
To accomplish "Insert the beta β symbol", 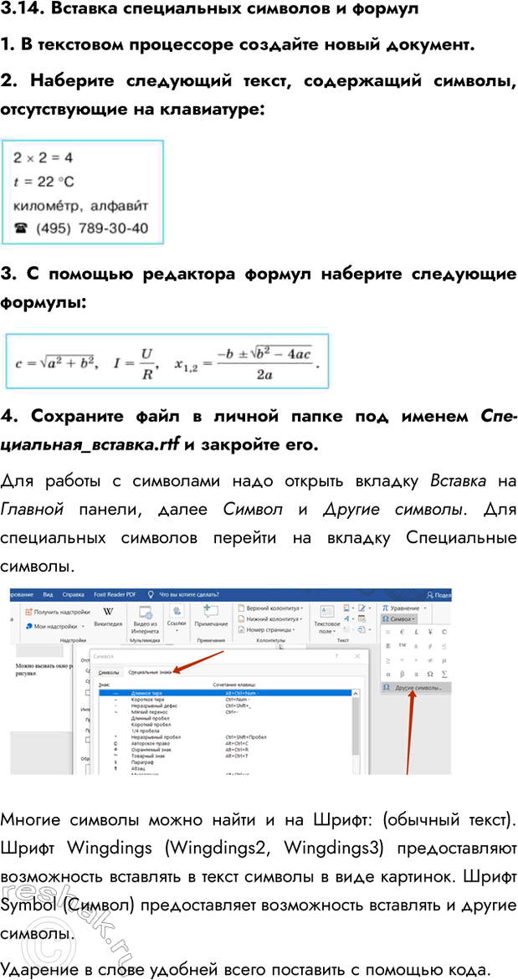I will click(x=403, y=674).
